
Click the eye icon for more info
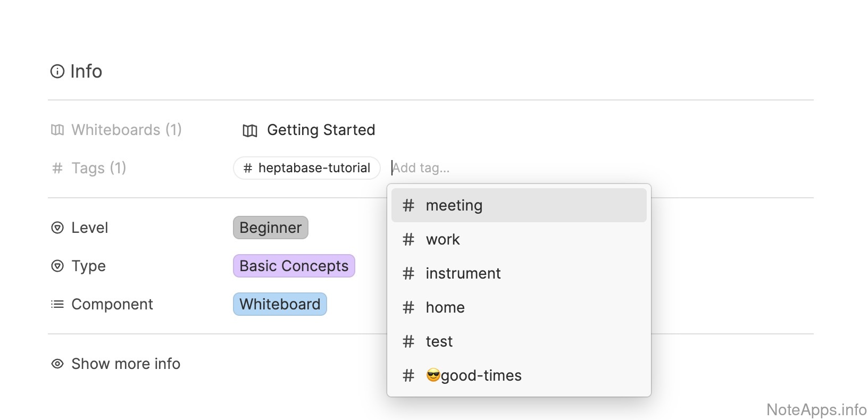click(57, 364)
